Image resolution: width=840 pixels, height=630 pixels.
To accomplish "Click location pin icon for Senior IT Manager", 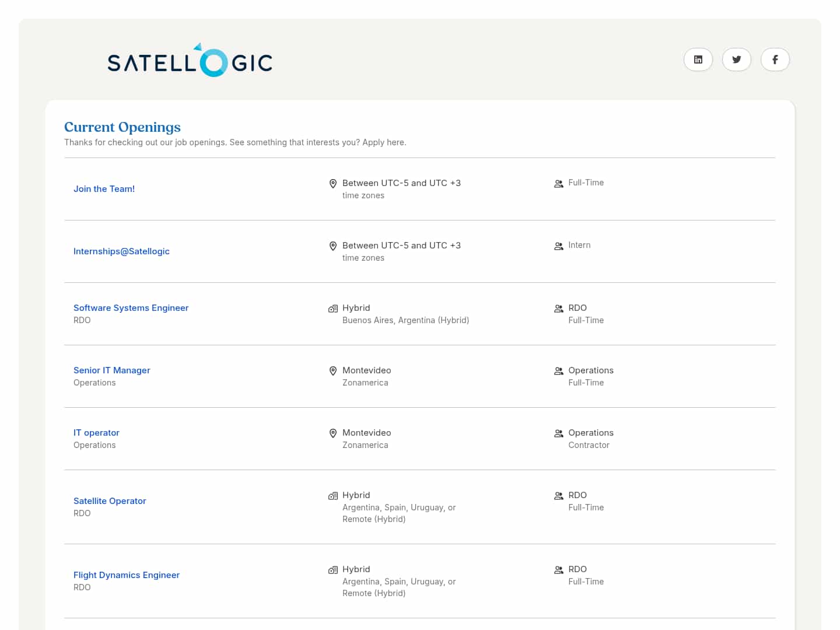I will (x=333, y=371).
